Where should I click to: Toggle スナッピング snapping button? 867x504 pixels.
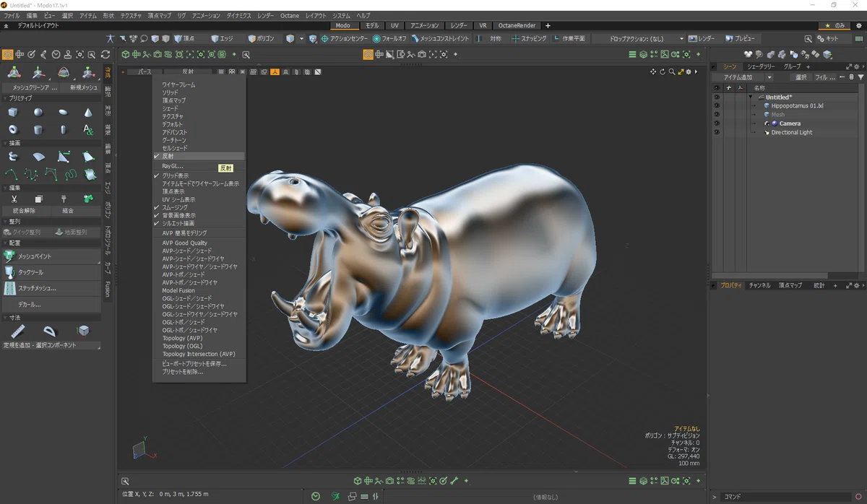pyautogui.click(x=529, y=38)
